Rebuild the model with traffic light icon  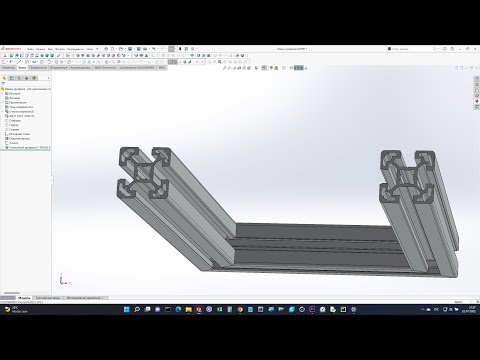[180, 49]
